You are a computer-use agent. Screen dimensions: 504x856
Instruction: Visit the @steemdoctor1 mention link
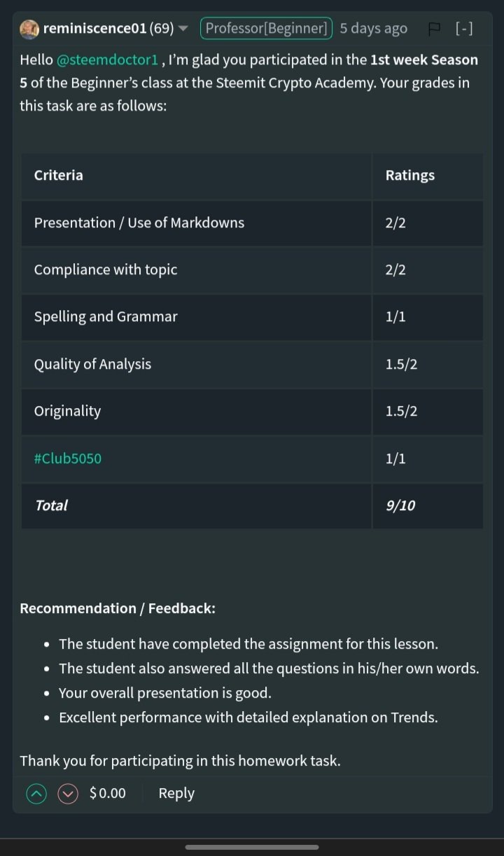[107, 60]
